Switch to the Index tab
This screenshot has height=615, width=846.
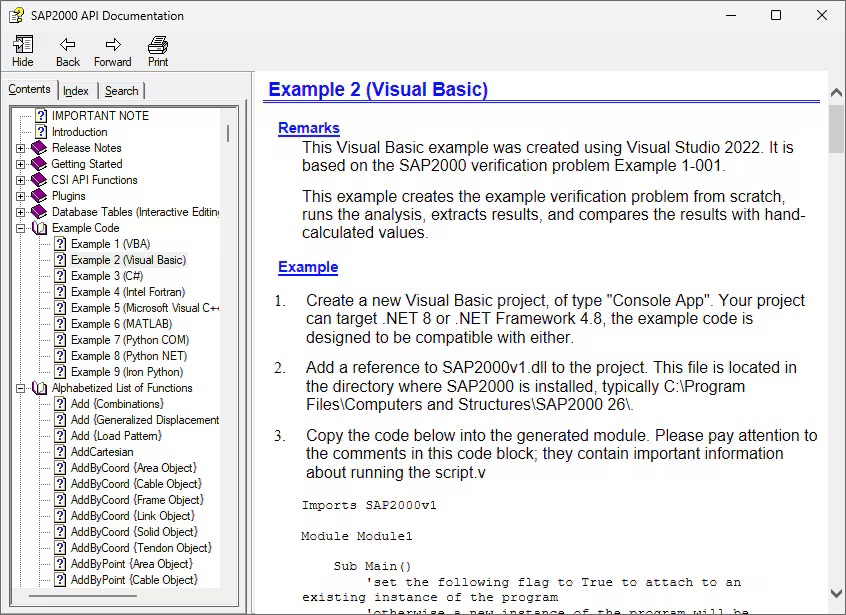tap(76, 90)
